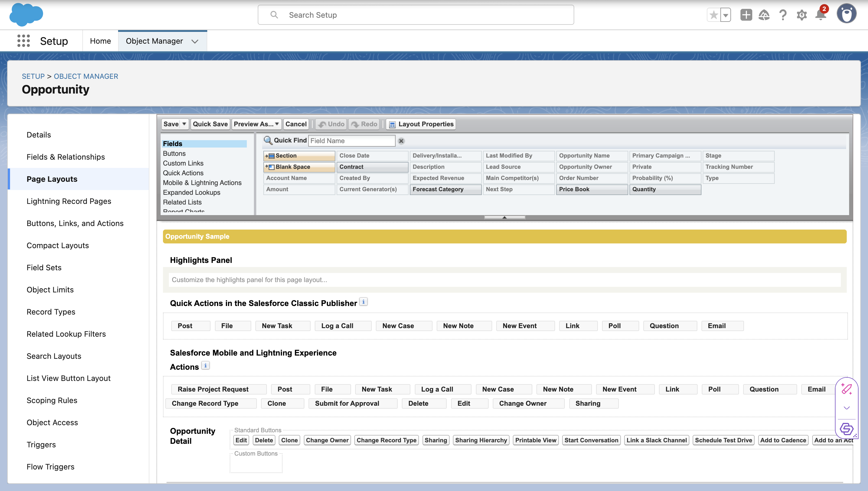Open the favorites list dropdown arrow
This screenshot has width=868, height=491.
(725, 15)
